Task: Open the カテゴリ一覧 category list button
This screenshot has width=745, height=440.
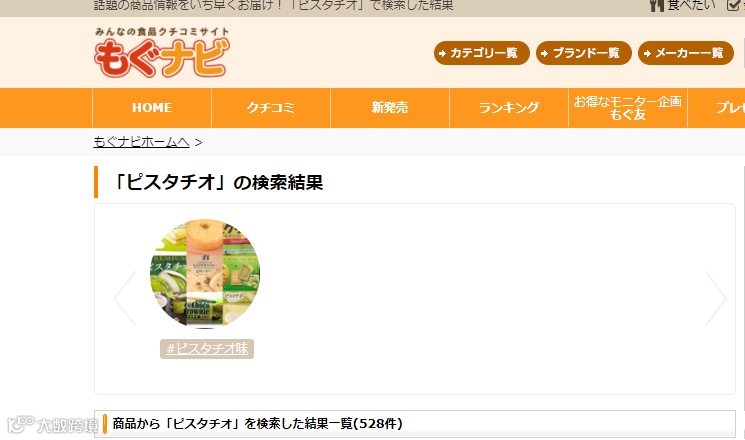Action: [x=481, y=53]
